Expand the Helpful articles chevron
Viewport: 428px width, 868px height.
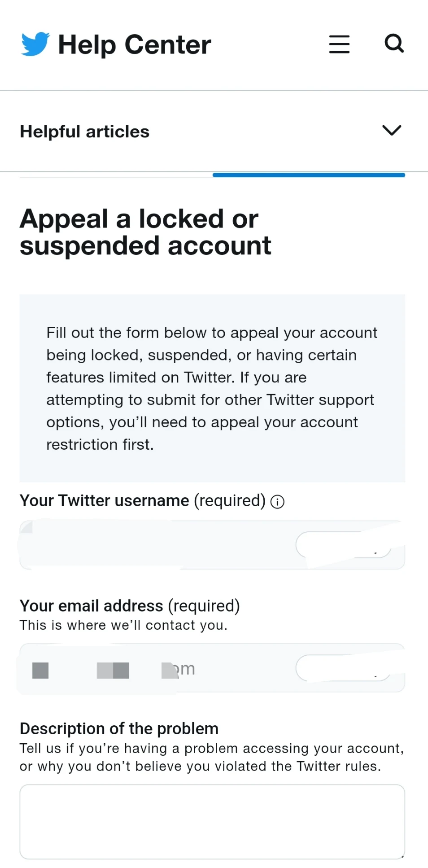pos(392,131)
